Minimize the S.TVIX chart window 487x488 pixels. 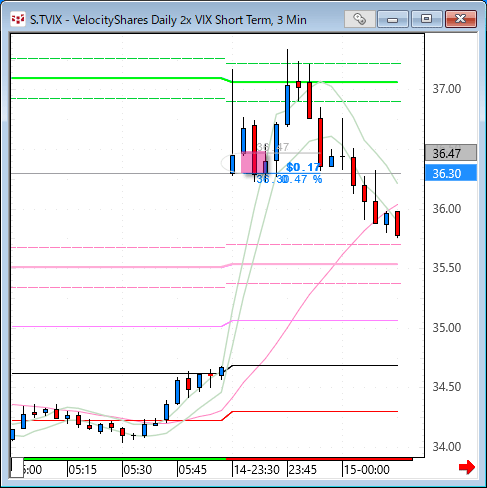coord(393,19)
